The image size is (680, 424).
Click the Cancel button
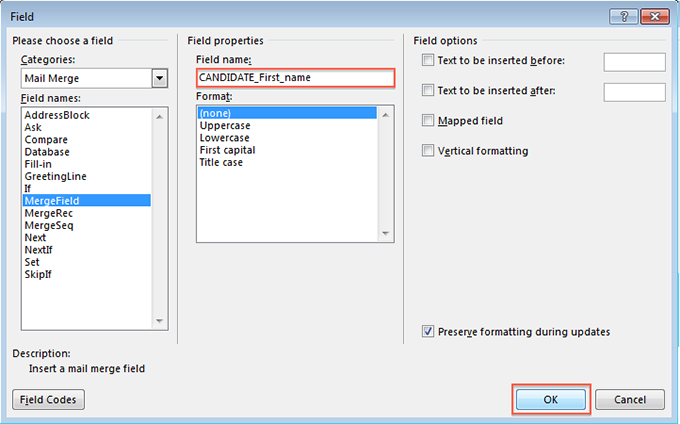pos(629,399)
